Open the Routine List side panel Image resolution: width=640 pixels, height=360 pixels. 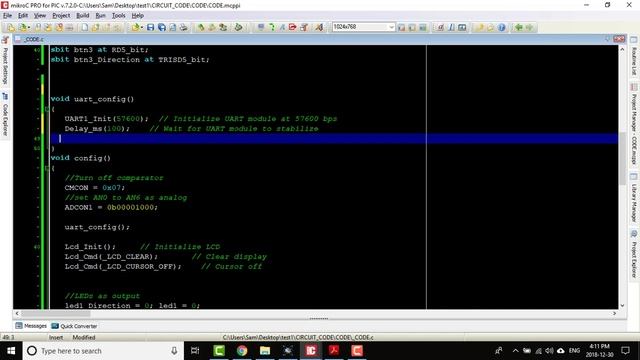[x=634, y=56]
